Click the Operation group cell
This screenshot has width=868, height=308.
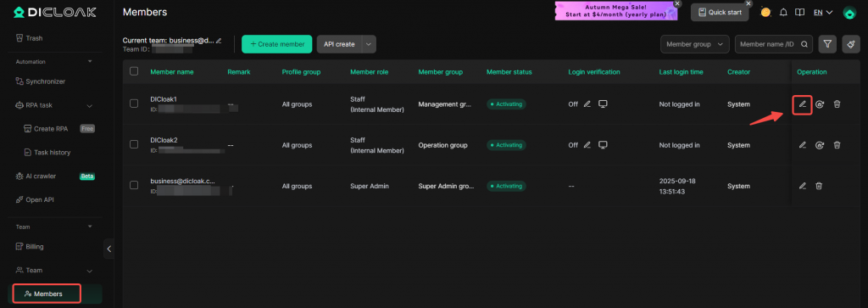coord(442,145)
